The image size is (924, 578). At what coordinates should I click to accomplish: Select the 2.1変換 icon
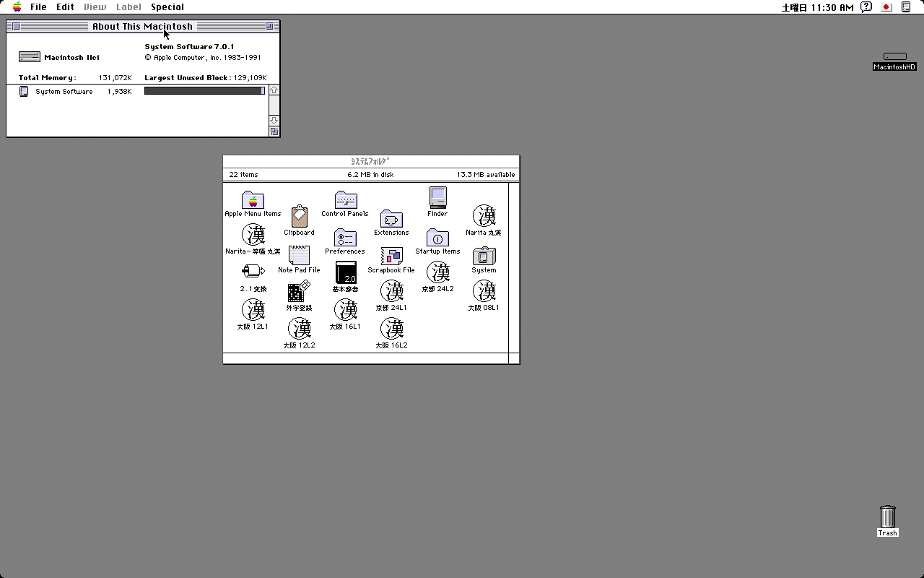point(253,272)
